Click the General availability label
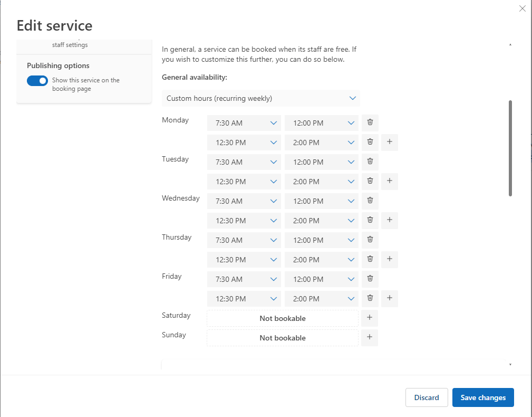 195,77
